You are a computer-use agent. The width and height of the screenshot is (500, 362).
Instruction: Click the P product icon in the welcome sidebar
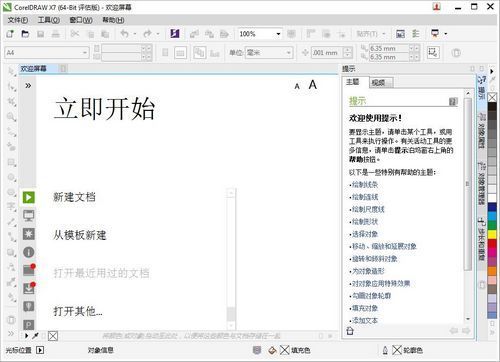pyautogui.click(x=29, y=324)
